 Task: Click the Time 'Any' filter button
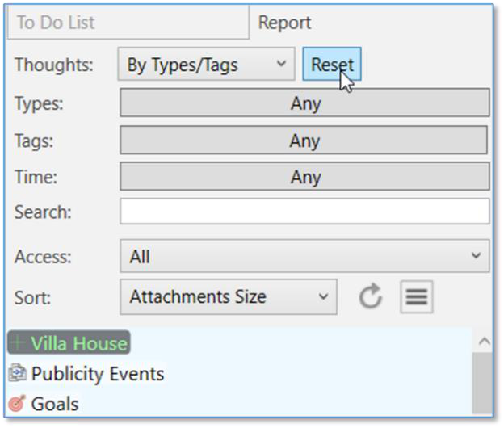(x=304, y=177)
